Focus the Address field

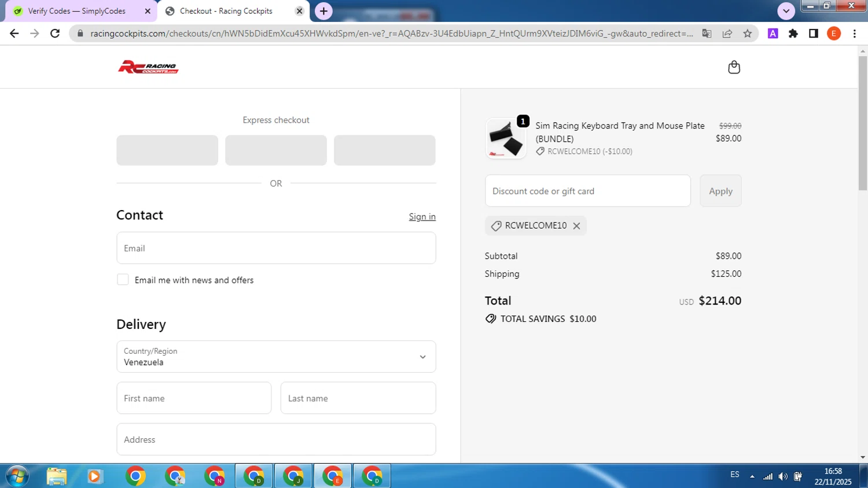276,439
